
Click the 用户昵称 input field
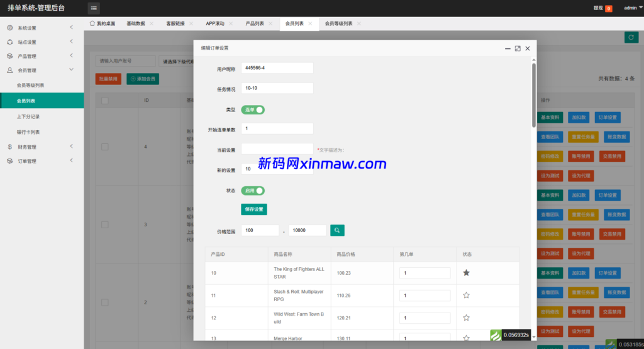tap(277, 68)
